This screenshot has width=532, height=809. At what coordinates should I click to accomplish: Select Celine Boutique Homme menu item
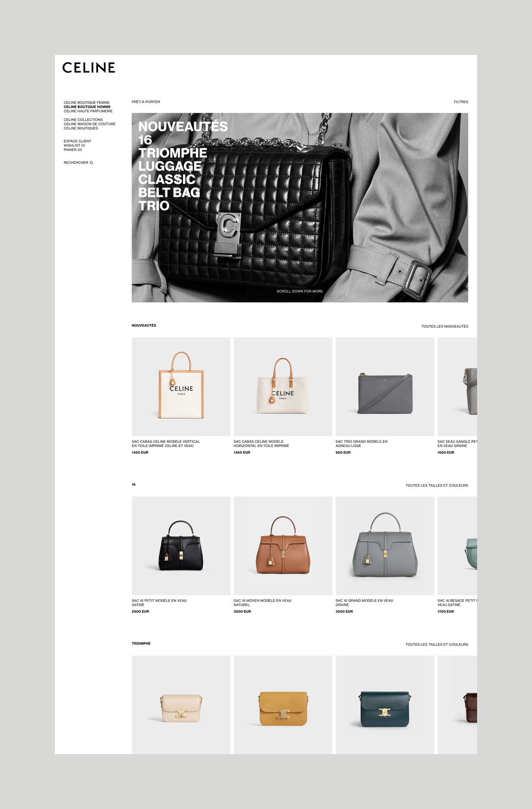click(87, 107)
